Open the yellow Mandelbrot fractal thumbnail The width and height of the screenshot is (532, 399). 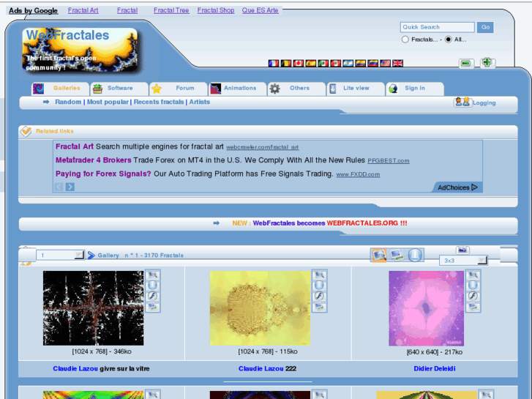[260, 308]
